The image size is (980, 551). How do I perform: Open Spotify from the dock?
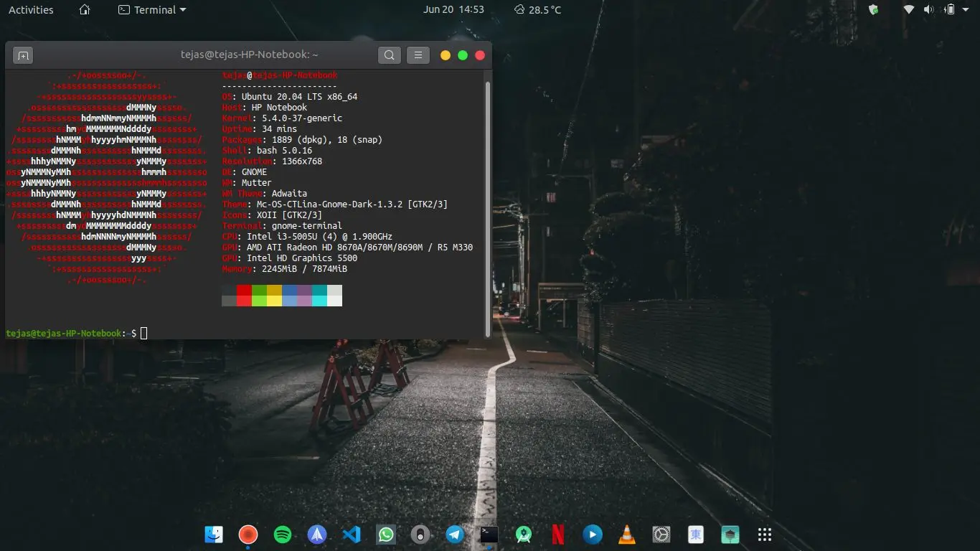tap(283, 534)
